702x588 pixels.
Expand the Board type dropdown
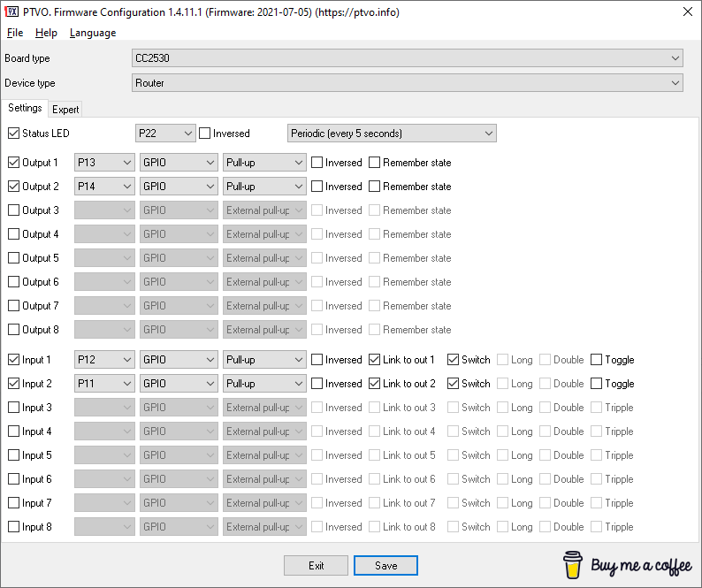(x=408, y=58)
